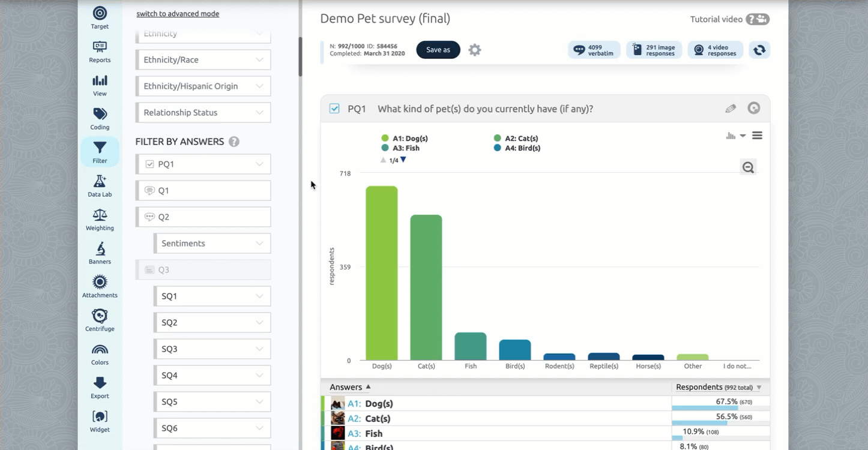Click the Save as button
The width and height of the screenshot is (868, 450).
point(438,50)
